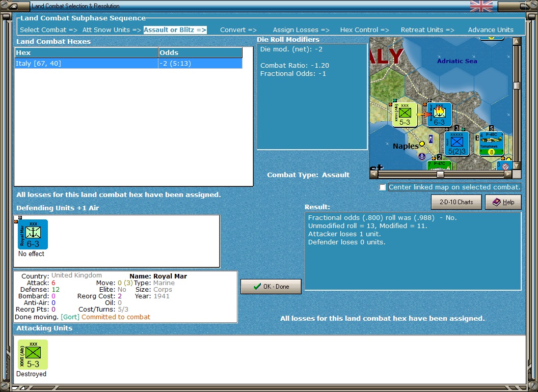The width and height of the screenshot is (538, 392).
Task: Click the Die mod. (net): -2 line
Action: [291, 49]
